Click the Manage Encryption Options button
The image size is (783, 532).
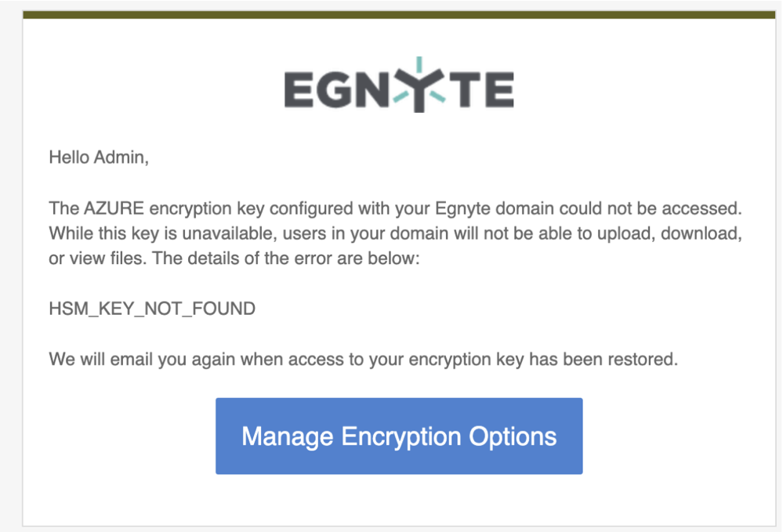[399, 436]
